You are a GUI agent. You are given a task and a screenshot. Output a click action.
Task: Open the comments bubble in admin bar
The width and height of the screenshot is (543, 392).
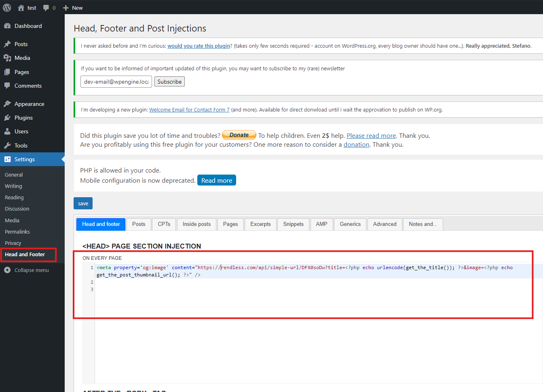pos(46,8)
